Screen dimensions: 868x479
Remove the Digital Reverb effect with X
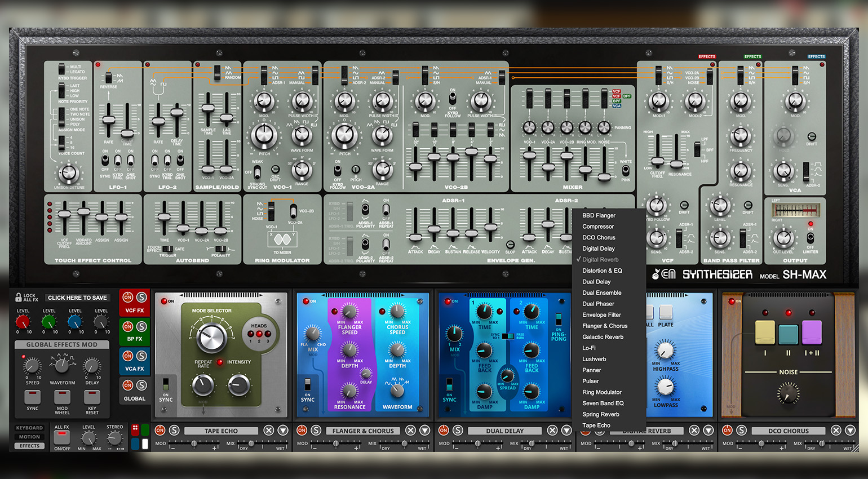[694, 431]
